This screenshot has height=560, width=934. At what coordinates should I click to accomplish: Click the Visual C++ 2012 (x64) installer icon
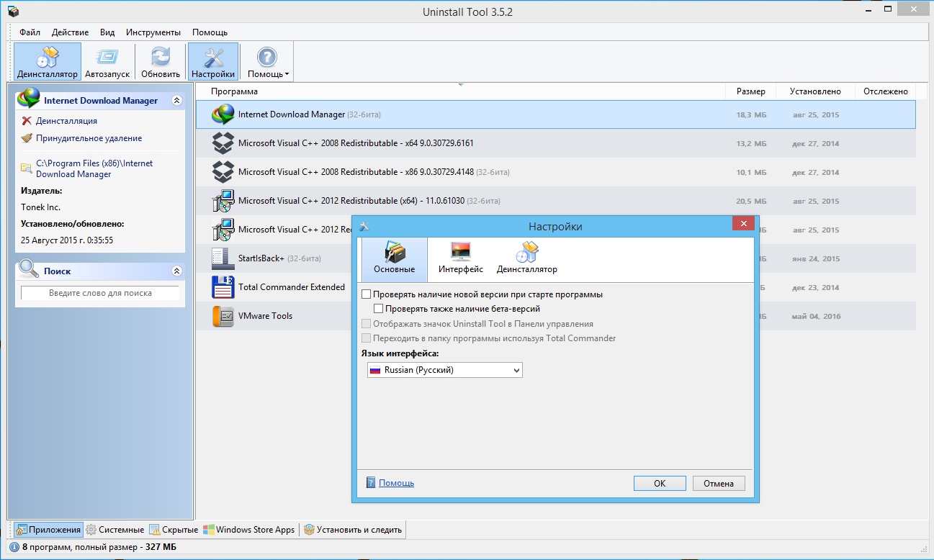point(223,201)
